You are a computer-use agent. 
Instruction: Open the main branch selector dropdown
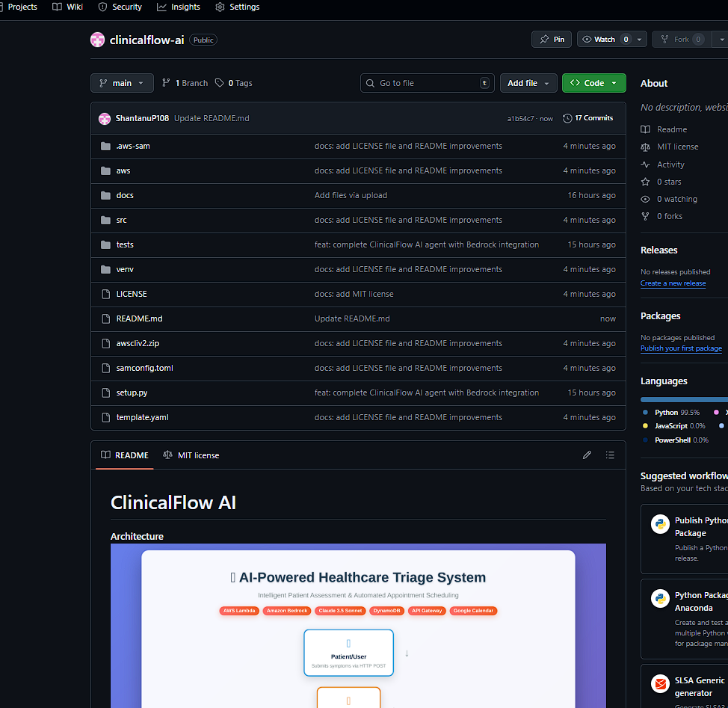(x=122, y=83)
